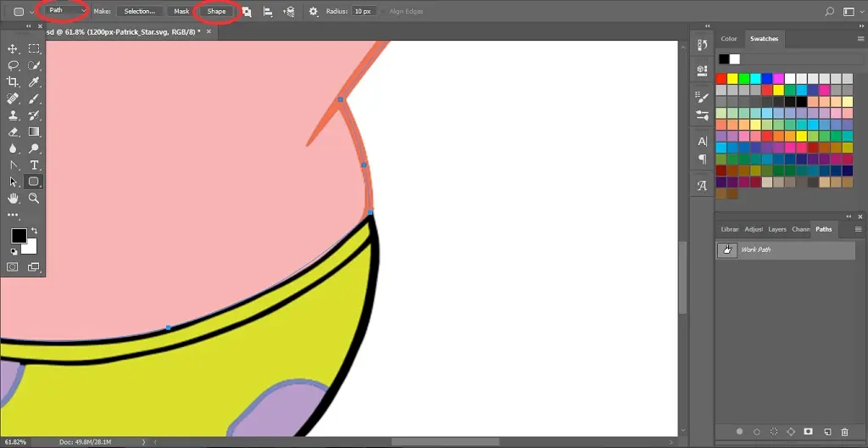This screenshot has height=448, width=868.
Task: Select the Eraser tool
Action: coord(14,132)
